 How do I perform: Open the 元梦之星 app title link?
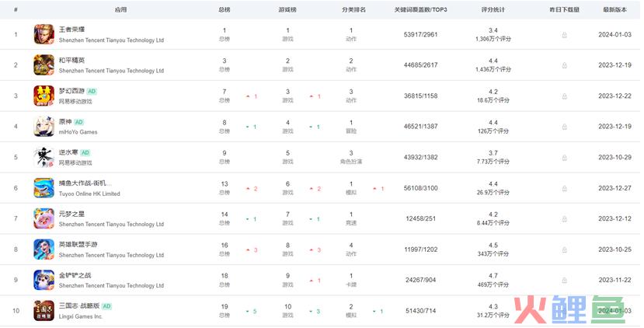click(x=72, y=214)
